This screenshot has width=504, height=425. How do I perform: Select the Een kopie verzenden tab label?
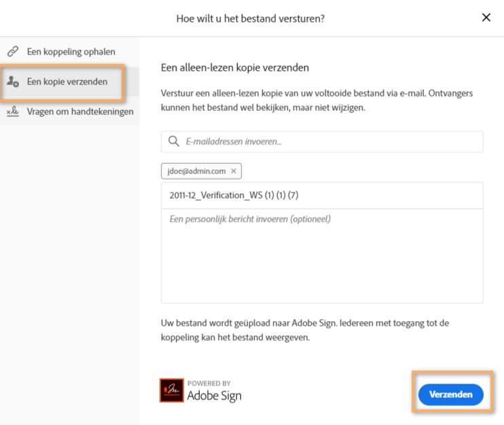(x=67, y=82)
